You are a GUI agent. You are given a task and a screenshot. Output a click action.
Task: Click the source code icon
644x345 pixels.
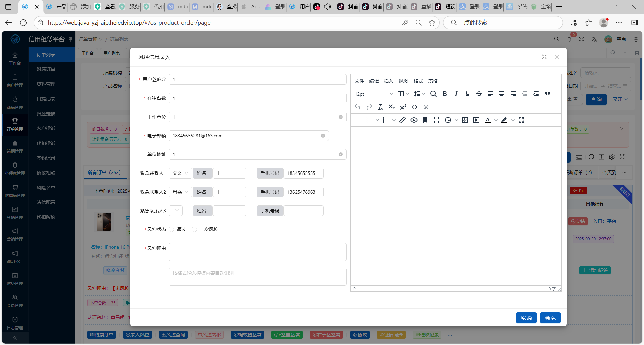click(415, 107)
